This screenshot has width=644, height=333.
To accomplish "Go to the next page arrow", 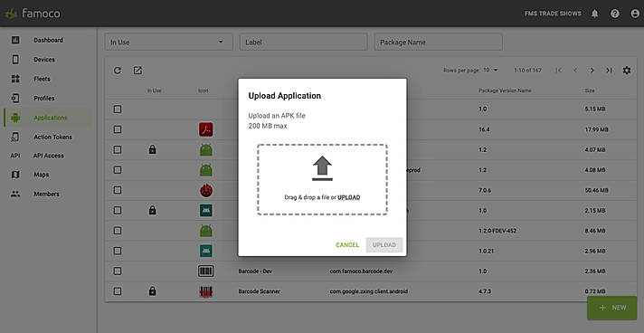I will pos(592,71).
